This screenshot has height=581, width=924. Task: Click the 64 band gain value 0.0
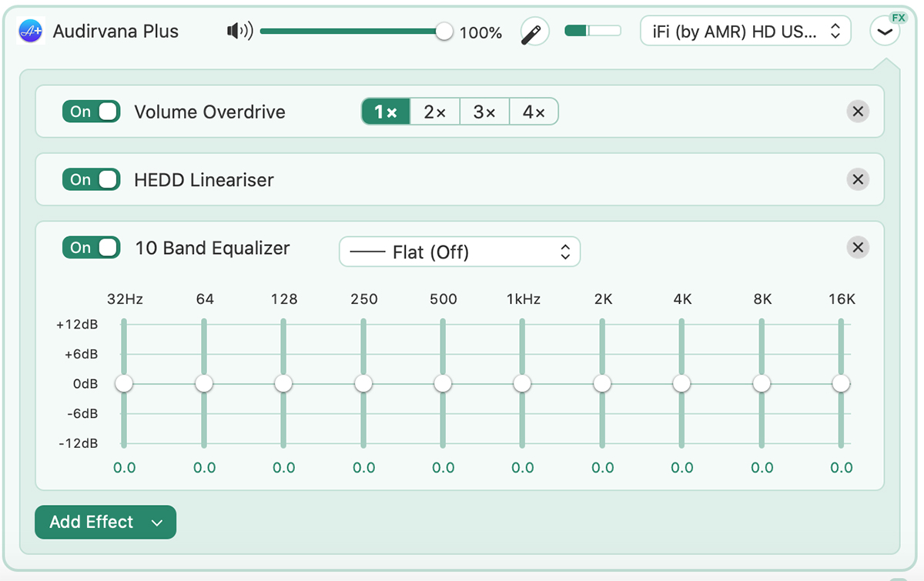[x=205, y=467]
